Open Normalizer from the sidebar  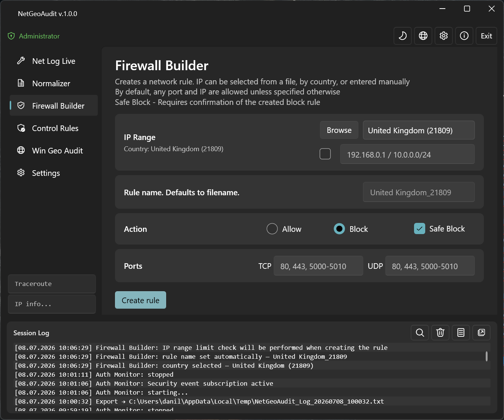point(53,84)
